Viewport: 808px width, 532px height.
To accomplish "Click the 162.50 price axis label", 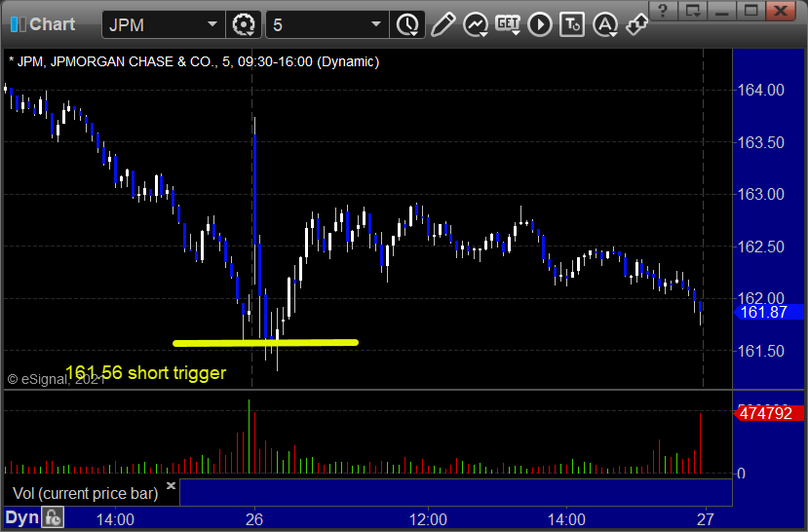I will tap(760, 247).
